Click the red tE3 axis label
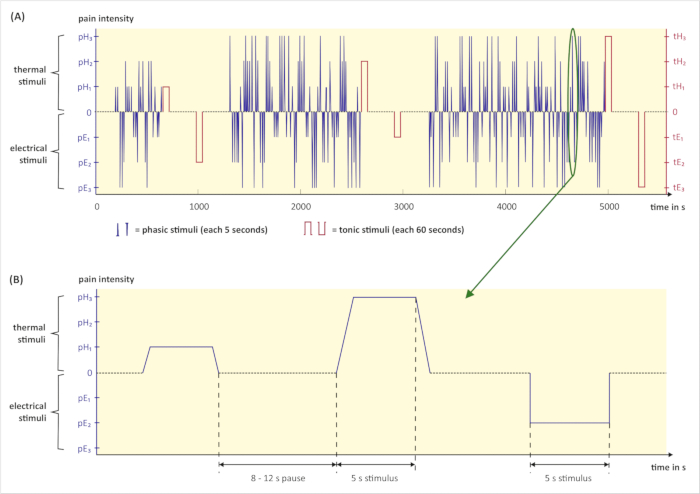 [679, 188]
